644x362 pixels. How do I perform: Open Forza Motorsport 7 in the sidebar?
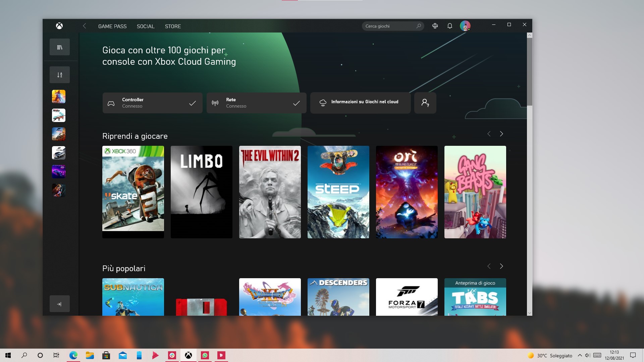coord(59,153)
